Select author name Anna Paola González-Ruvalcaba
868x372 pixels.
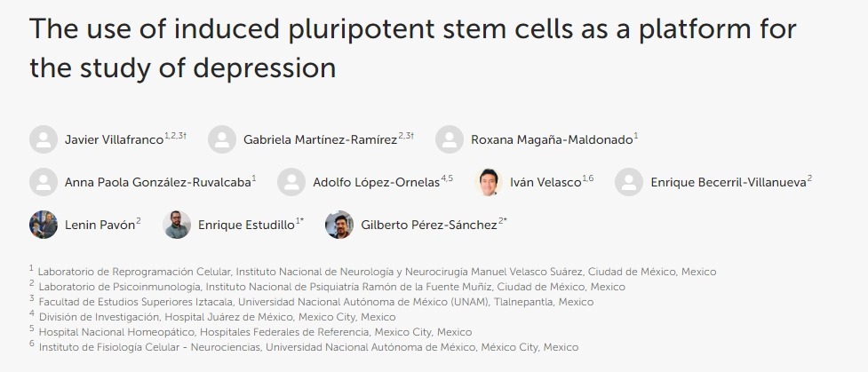[x=157, y=183]
